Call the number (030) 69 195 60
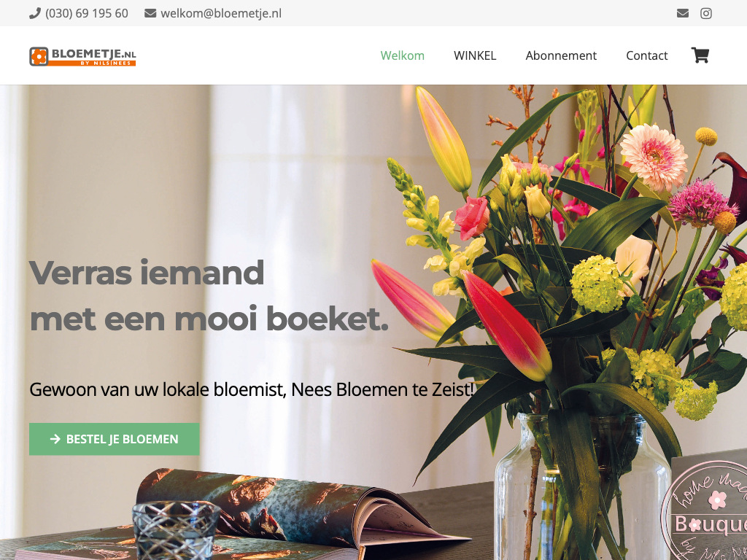 87,13
